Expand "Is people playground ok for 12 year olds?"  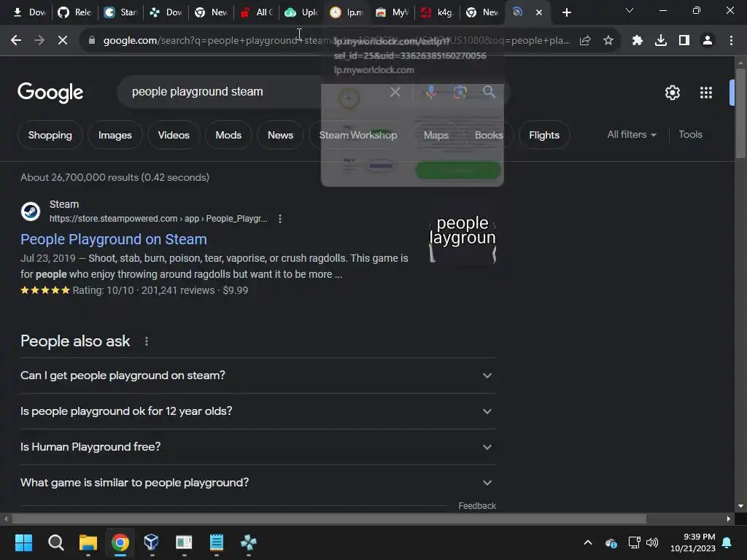(258, 411)
